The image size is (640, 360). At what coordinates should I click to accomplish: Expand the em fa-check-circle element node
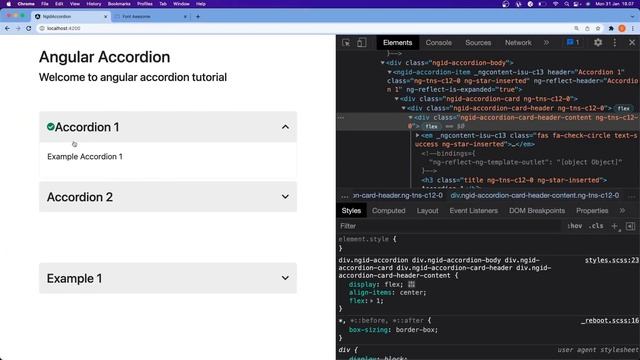tap(418, 136)
